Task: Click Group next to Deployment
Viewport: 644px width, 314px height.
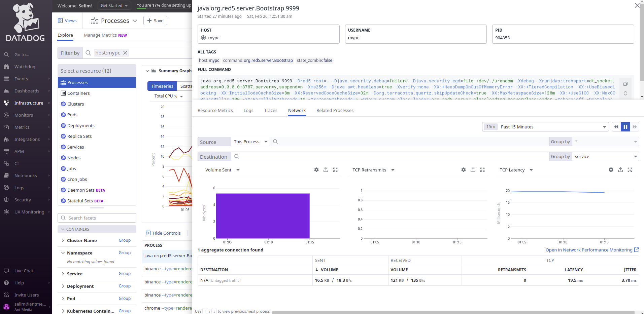Action: pyautogui.click(x=125, y=286)
